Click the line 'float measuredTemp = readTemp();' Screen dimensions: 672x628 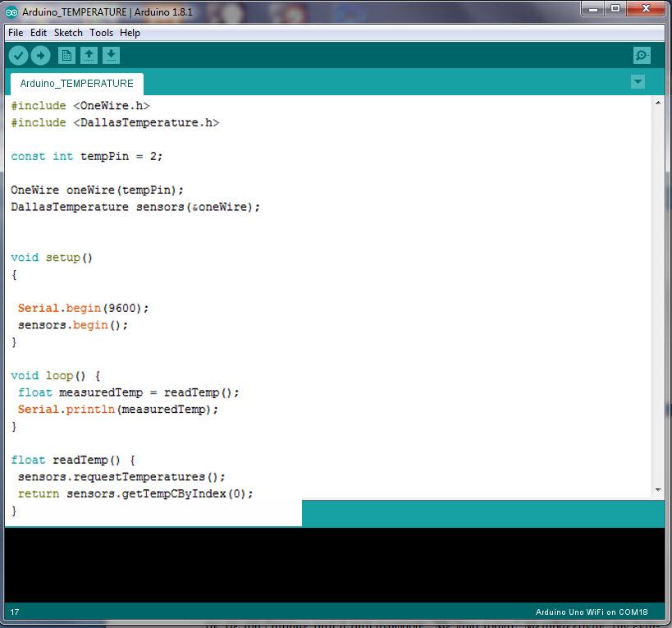129,392
